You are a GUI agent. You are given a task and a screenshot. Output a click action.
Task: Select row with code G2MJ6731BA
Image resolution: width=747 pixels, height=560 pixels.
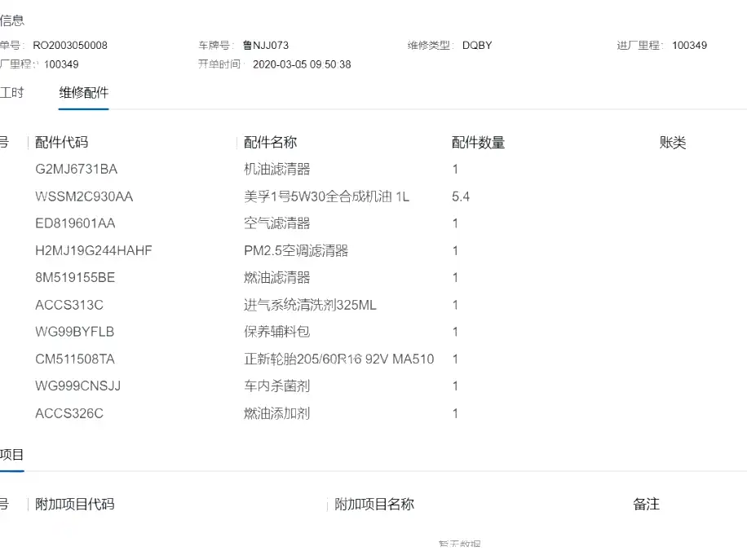[x=373, y=169]
